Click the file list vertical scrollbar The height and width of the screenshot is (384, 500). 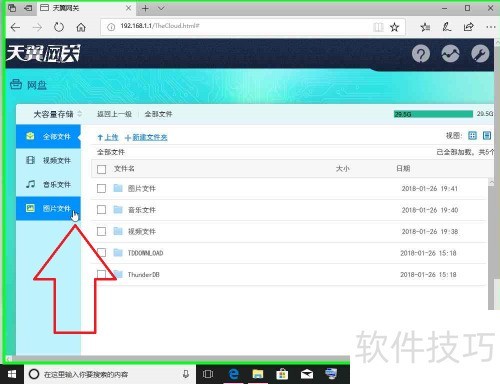click(491, 244)
